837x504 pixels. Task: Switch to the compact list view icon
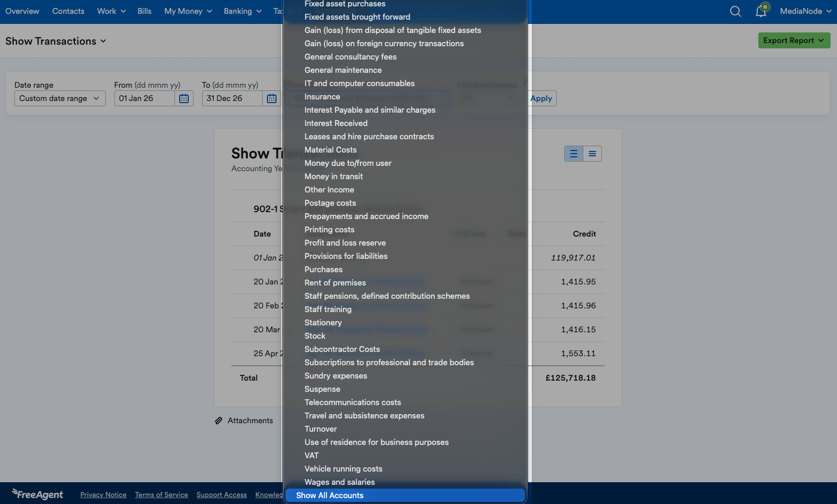coord(592,154)
